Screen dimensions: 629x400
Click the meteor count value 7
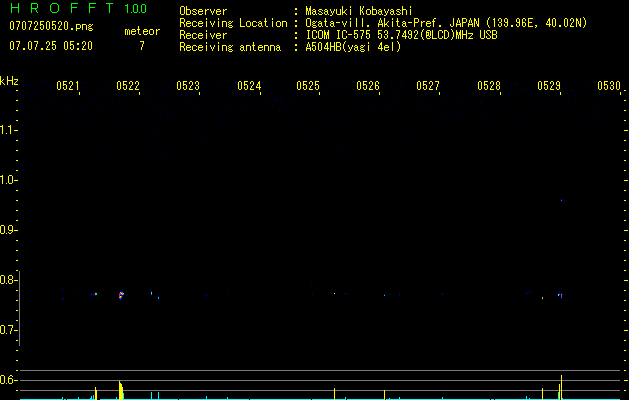[142, 46]
